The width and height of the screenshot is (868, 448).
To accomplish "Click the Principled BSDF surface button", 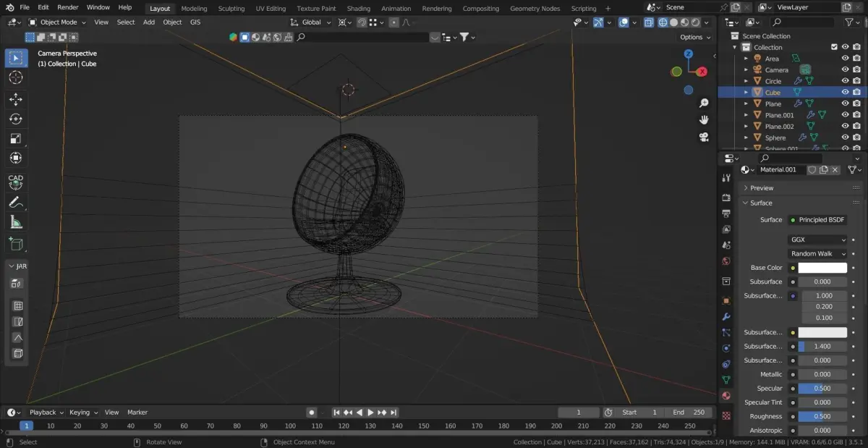I will (817, 220).
